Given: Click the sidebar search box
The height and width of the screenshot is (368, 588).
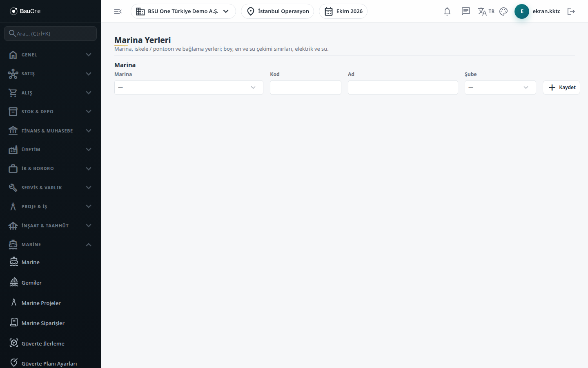Looking at the screenshot, I should [x=51, y=34].
